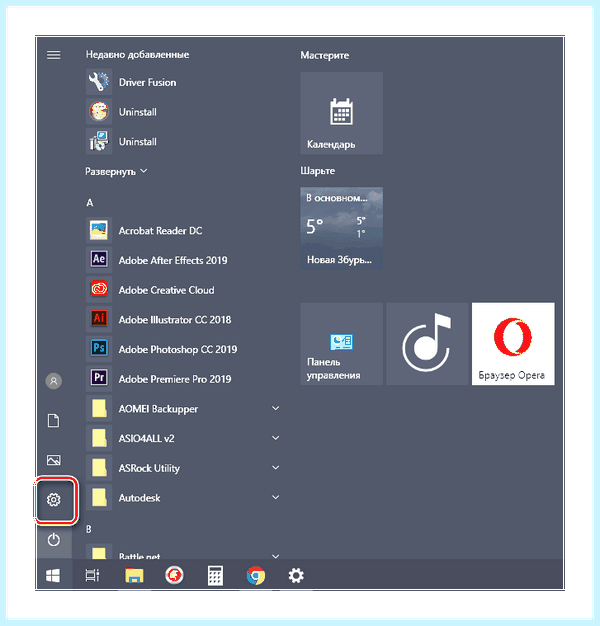Open Settings gear on the taskbar
Viewport: 600px width, 626px height.
click(296, 575)
